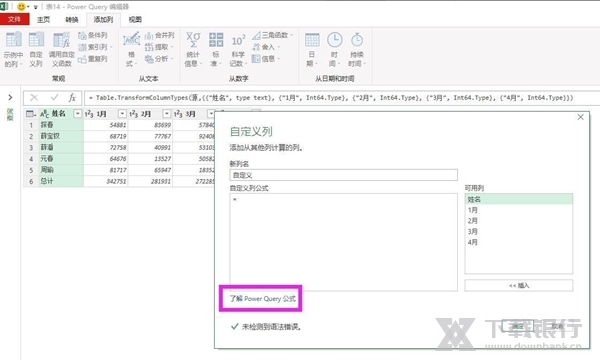
Task: Click Duplicate Column (重复列) in ribbon
Action: coord(93,59)
